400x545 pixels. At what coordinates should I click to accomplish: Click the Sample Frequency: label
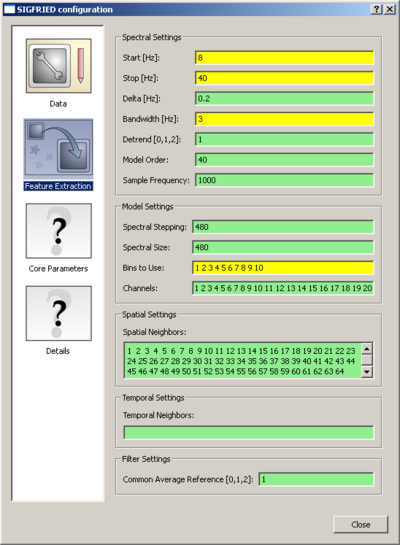(156, 180)
